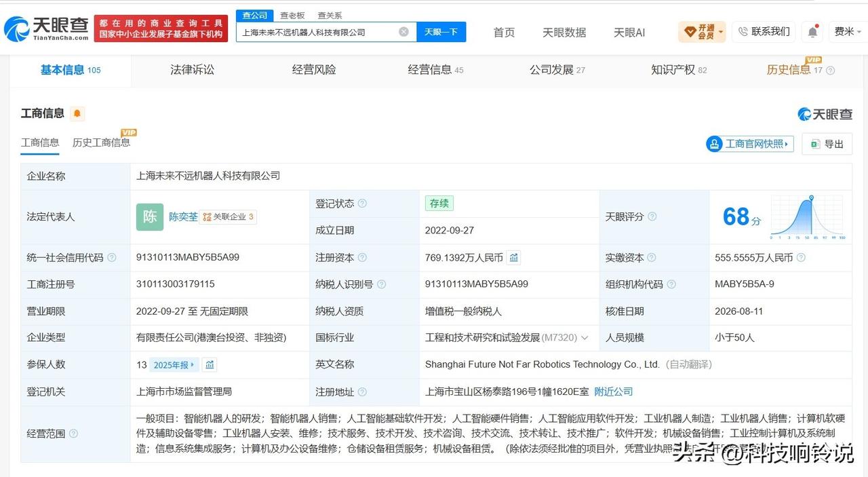Switch to 历史信息 tab
Image resolution: width=868 pixels, height=477 pixels.
(x=794, y=69)
